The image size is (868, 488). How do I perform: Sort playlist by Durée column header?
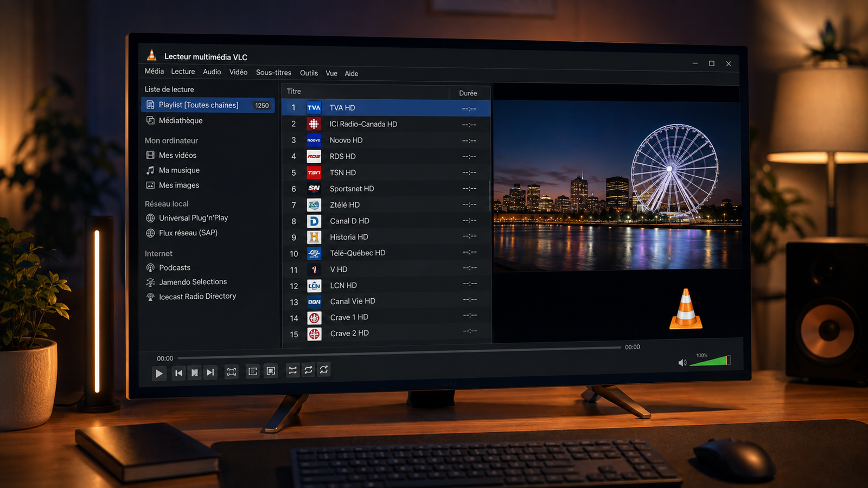click(469, 93)
